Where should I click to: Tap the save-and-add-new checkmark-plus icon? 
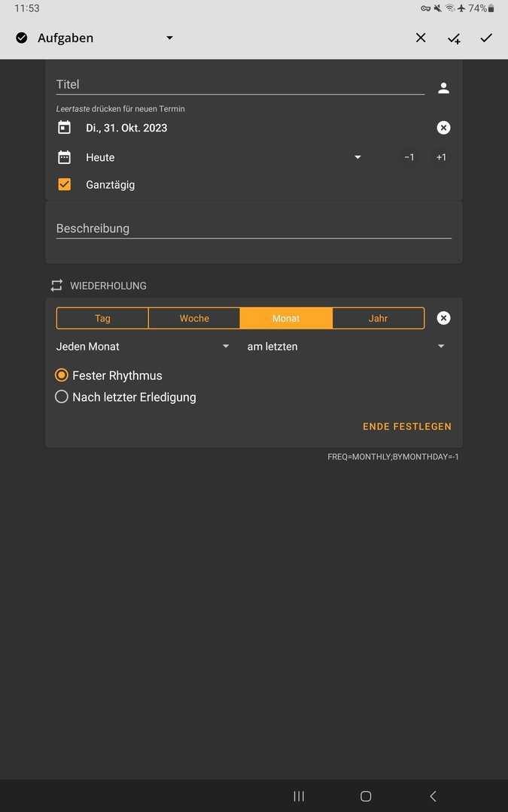(x=454, y=38)
